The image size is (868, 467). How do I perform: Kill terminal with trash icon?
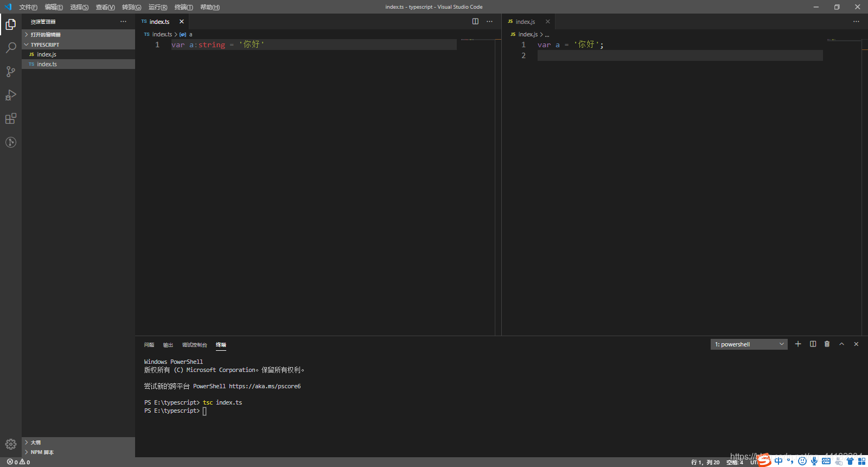[x=827, y=344]
